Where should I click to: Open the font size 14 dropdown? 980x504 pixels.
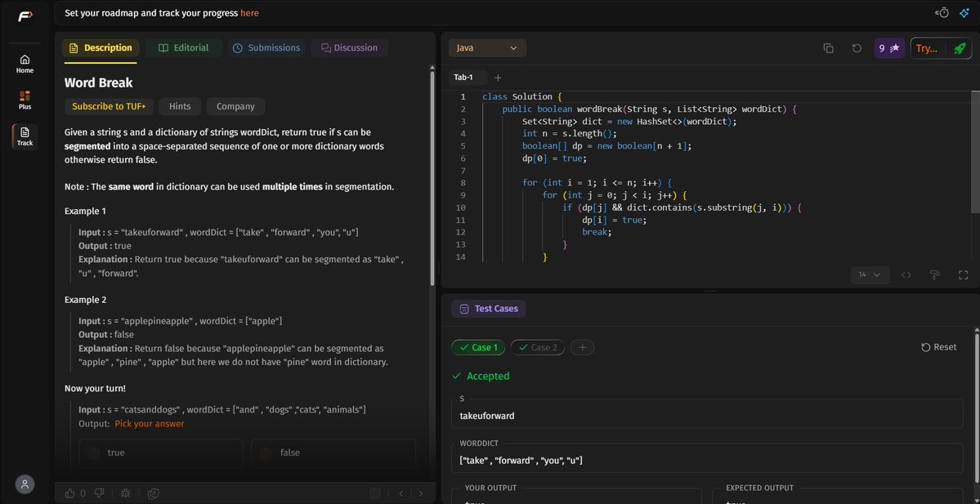click(870, 274)
